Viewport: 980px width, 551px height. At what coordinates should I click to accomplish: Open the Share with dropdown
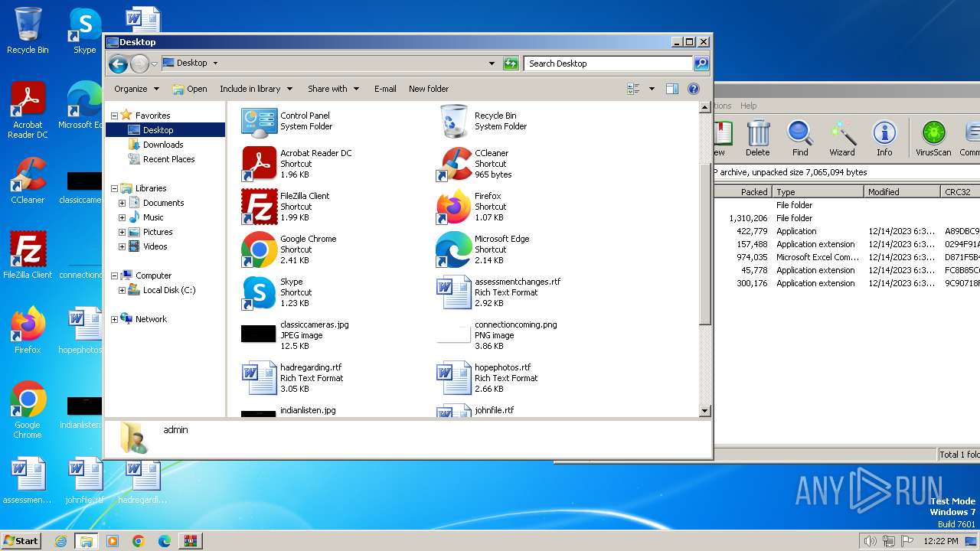pos(333,89)
